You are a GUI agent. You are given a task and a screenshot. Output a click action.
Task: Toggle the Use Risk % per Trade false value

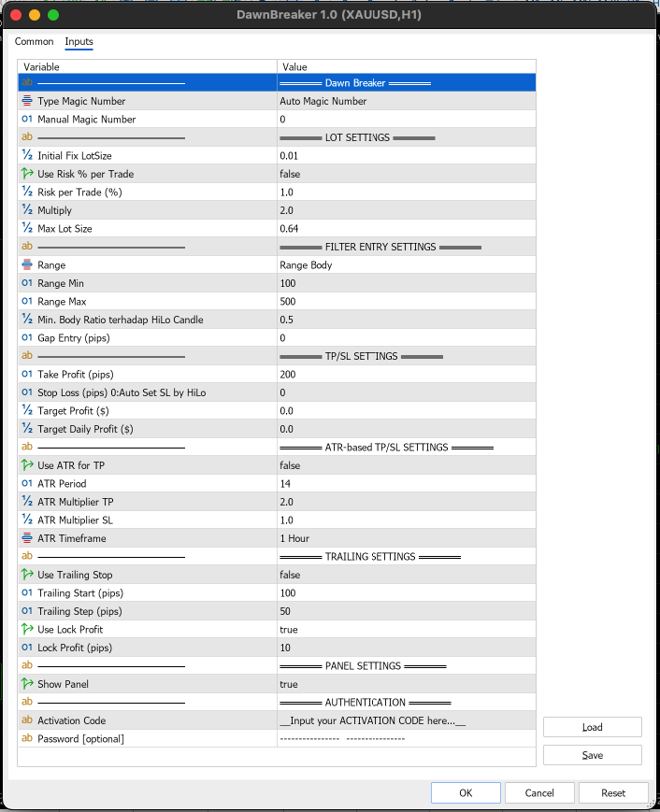coord(406,174)
